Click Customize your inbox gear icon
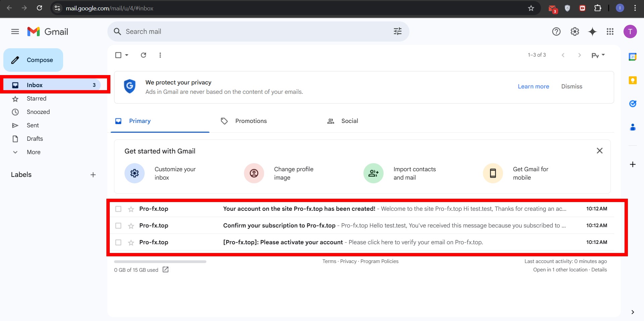Screen dimensions: 644x321 coord(135,173)
